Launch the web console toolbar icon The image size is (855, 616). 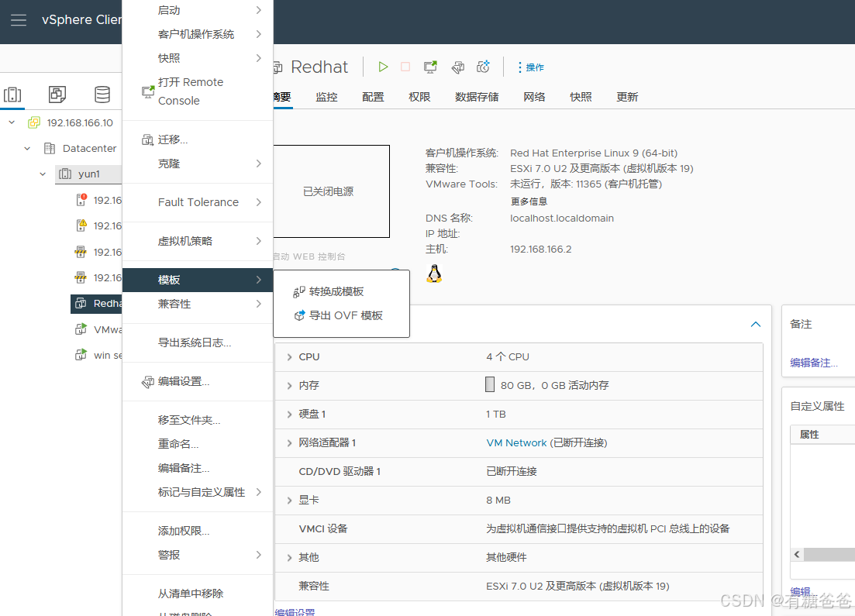tap(430, 67)
